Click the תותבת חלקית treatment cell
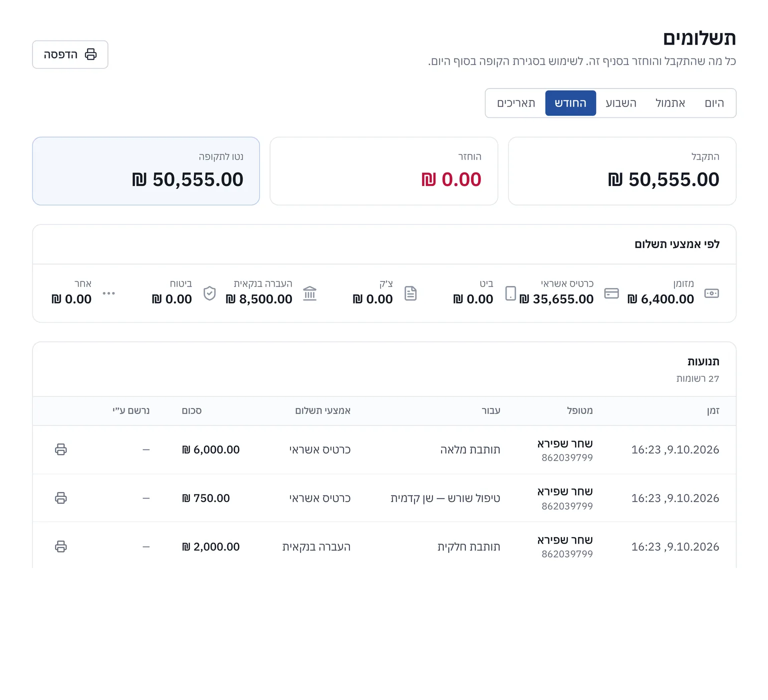 click(469, 546)
